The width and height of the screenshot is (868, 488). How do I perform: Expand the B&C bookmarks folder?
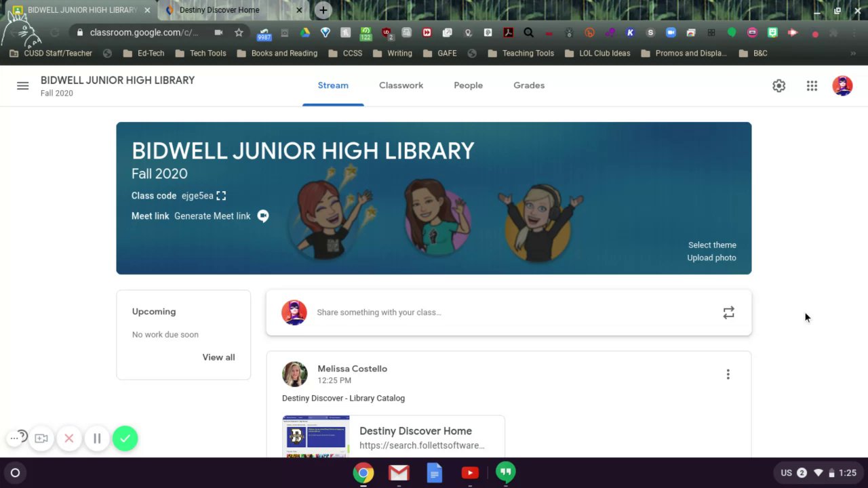(753, 53)
